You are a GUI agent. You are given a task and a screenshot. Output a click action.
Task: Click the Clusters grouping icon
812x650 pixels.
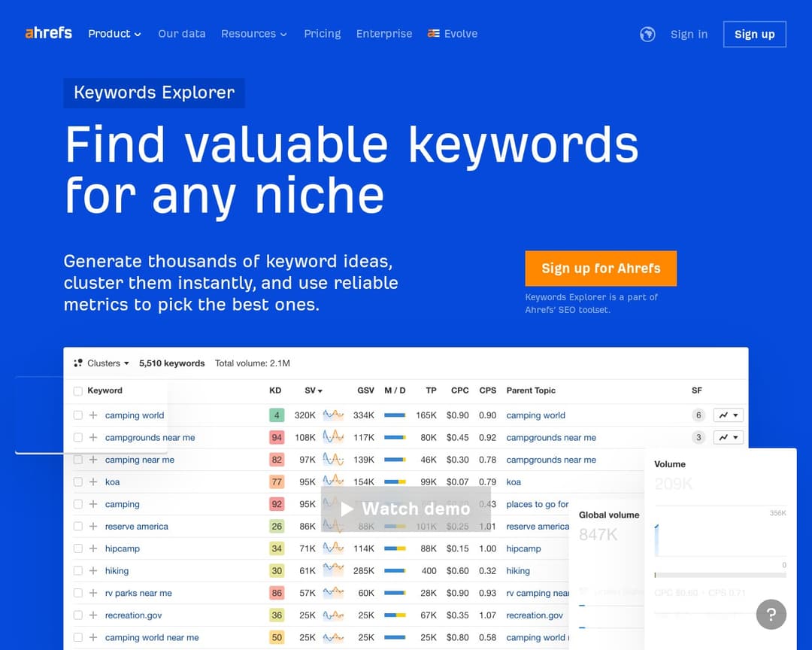(x=77, y=363)
